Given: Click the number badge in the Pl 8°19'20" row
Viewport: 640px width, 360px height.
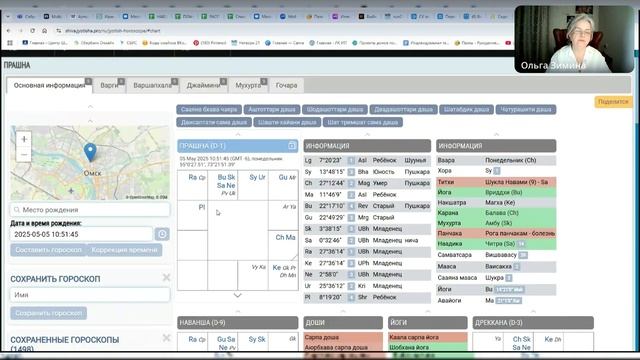Looking at the screenshot, I should (x=351, y=298).
